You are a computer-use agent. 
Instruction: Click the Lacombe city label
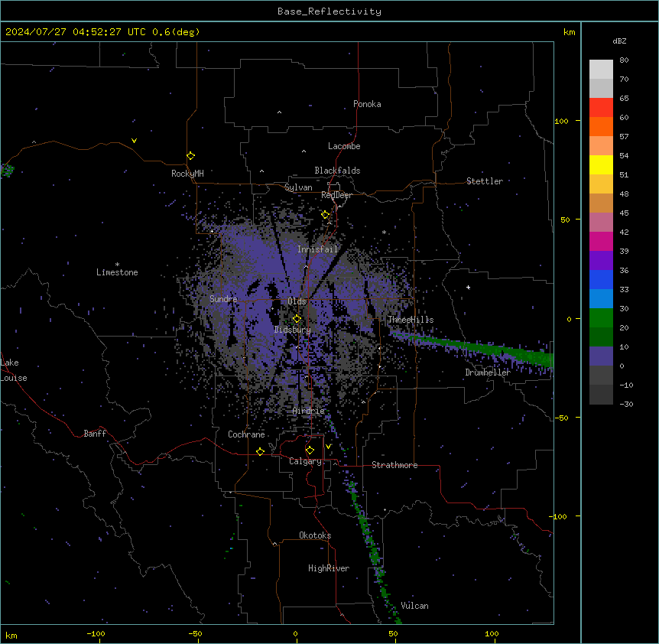click(x=344, y=146)
